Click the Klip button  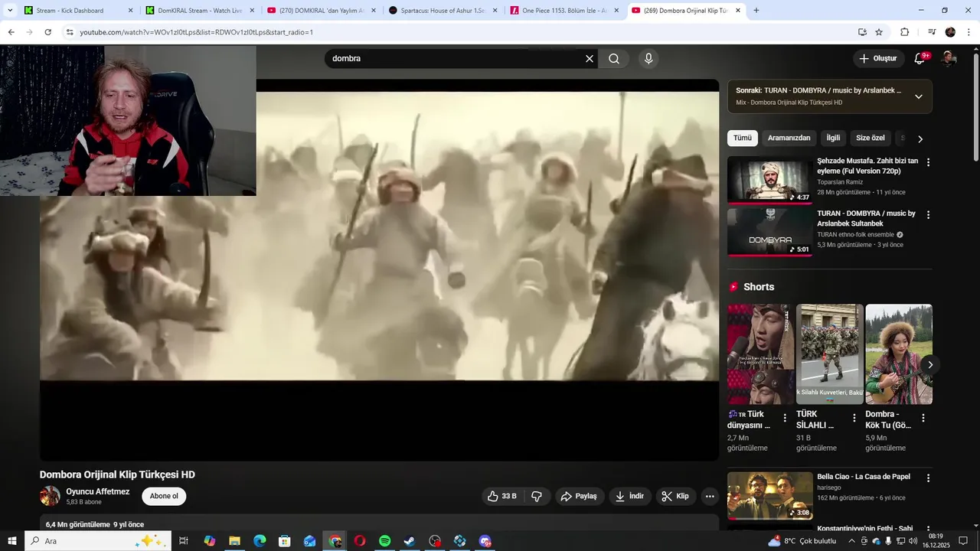pos(675,497)
